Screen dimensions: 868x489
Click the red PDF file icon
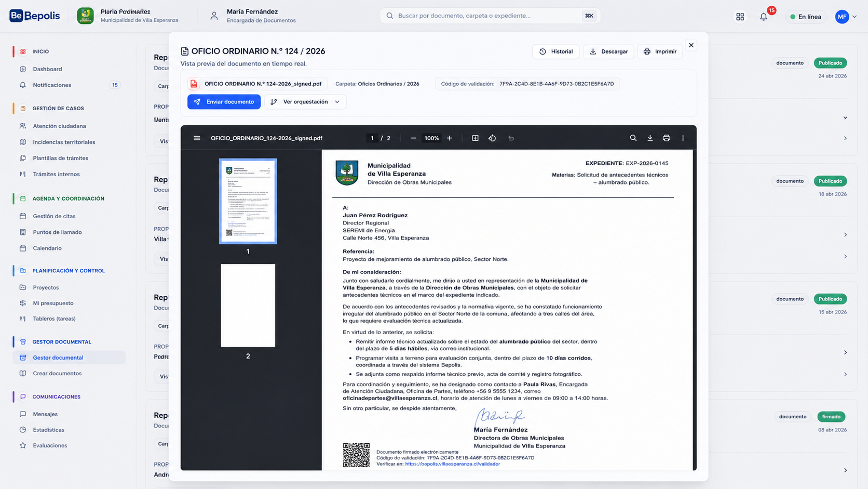tap(194, 84)
